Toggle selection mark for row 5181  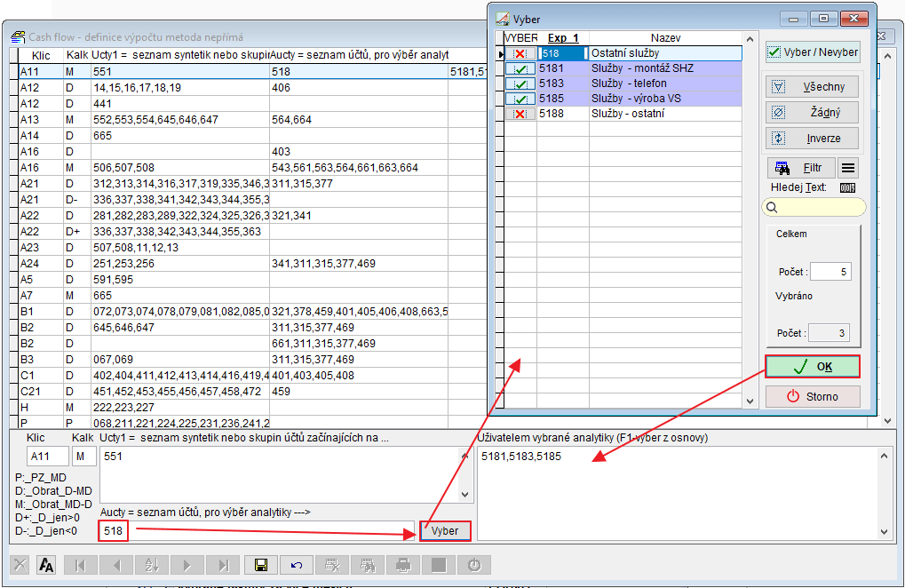click(x=520, y=68)
